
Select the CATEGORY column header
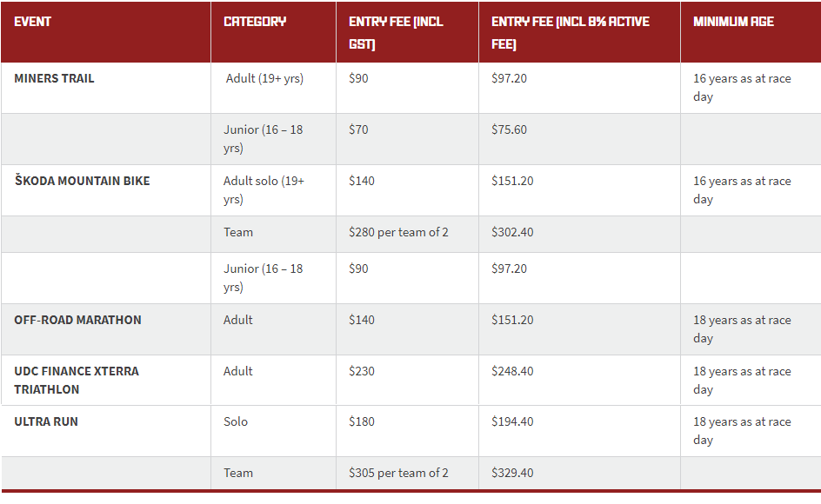(x=255, y=22)
